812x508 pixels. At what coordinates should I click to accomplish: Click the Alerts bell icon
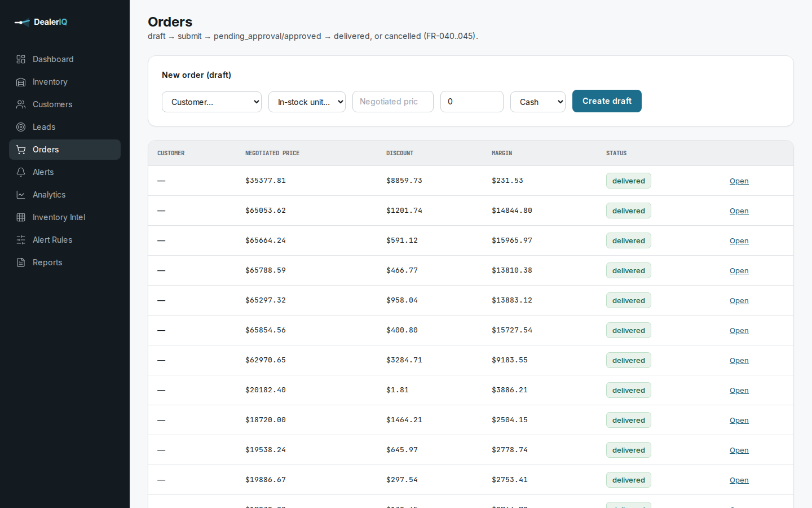(x=21, y=172)
